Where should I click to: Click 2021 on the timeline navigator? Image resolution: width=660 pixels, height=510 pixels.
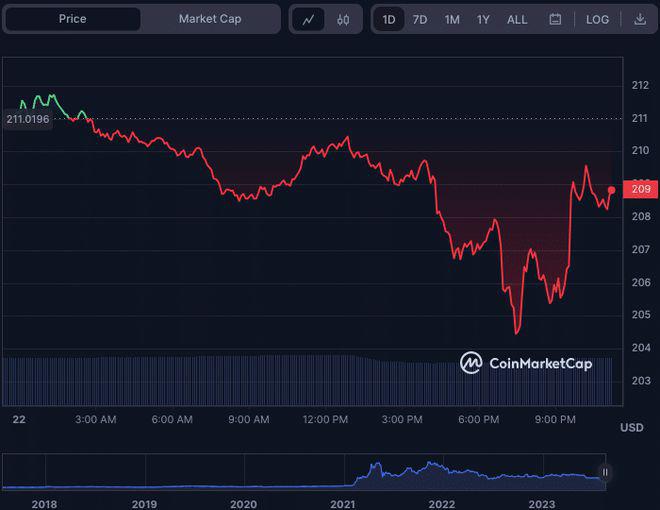click(x=343, y=504)
